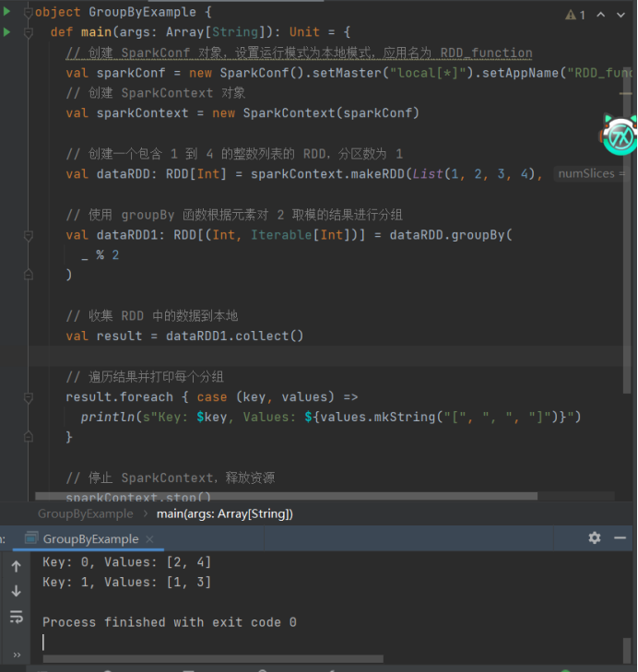The image size is (638, 672).
Task: Click on 'val result = dataRDD1.collect()' line
Action: pos(184,336)
